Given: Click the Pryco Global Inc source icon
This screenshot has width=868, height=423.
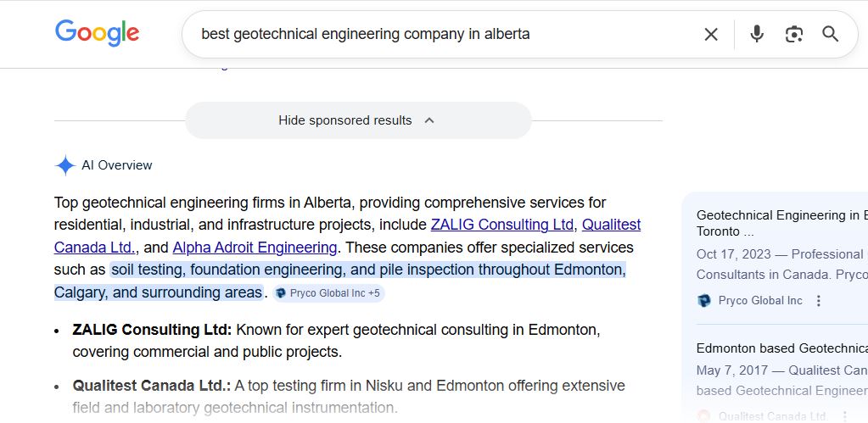Looking at the screenshot, I should pos(704,301).
